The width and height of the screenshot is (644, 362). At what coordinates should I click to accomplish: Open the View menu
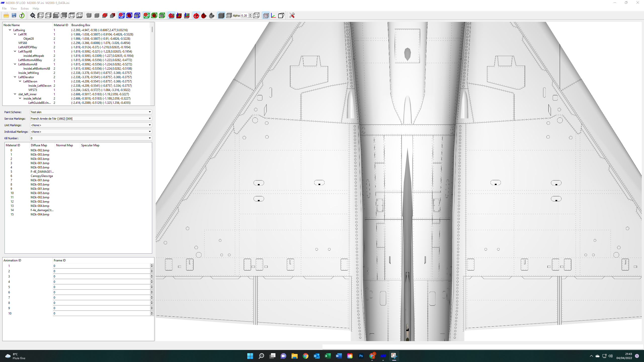(14, 8)
